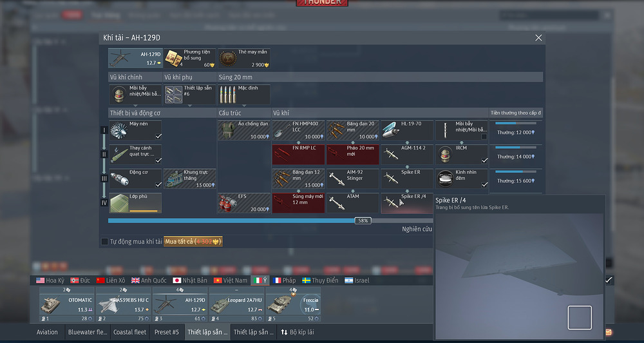Toggle the Động cơ module checkbox

click(x=158, y=184)
